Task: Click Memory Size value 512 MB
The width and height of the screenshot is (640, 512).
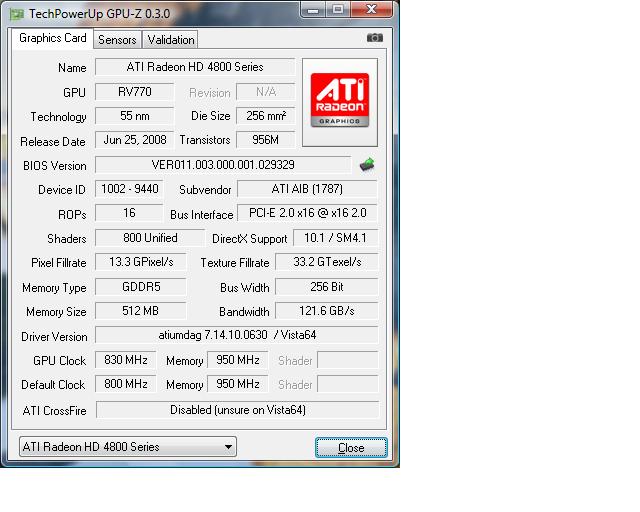Action: 141,311
